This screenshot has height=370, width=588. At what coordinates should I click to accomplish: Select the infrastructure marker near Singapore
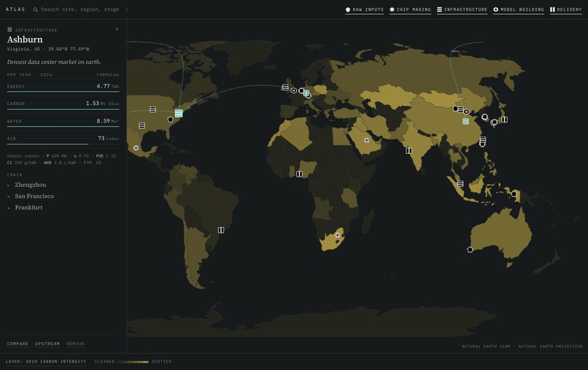[460, 184]
